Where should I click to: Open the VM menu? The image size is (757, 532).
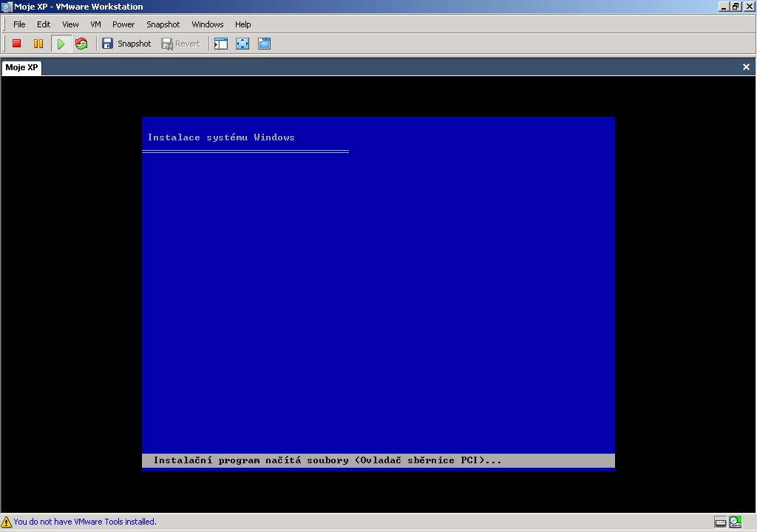(x=95, y=24)
